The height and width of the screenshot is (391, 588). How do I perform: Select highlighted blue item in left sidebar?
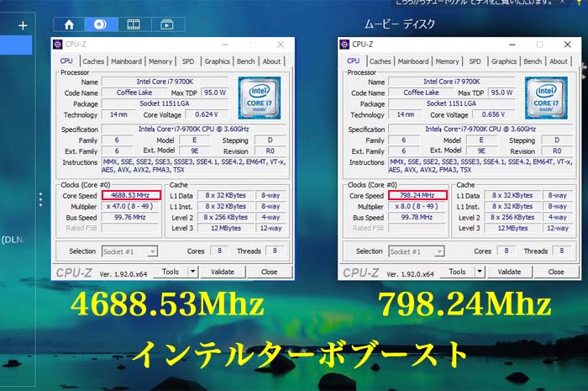(x=16, y=45)
